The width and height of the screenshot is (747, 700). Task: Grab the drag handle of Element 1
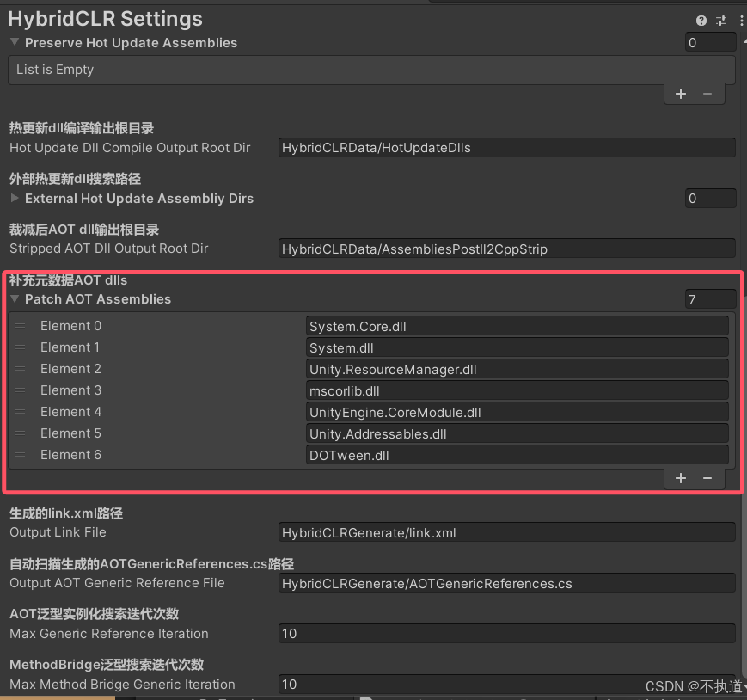[20, 347]
